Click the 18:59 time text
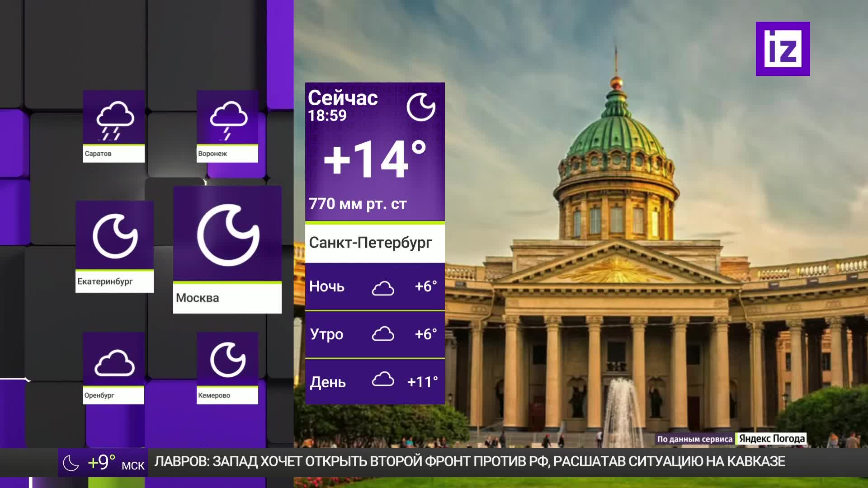868x488 pixels. (327, 116)
